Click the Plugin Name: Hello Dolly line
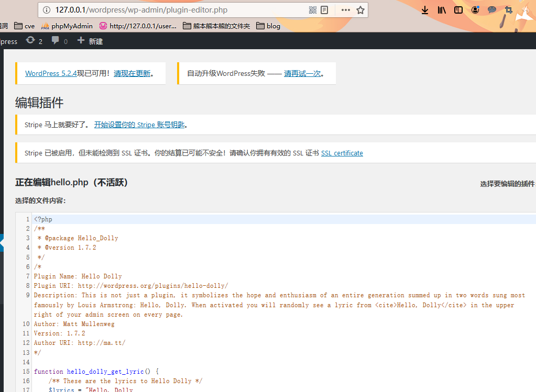 pos(78,276)
